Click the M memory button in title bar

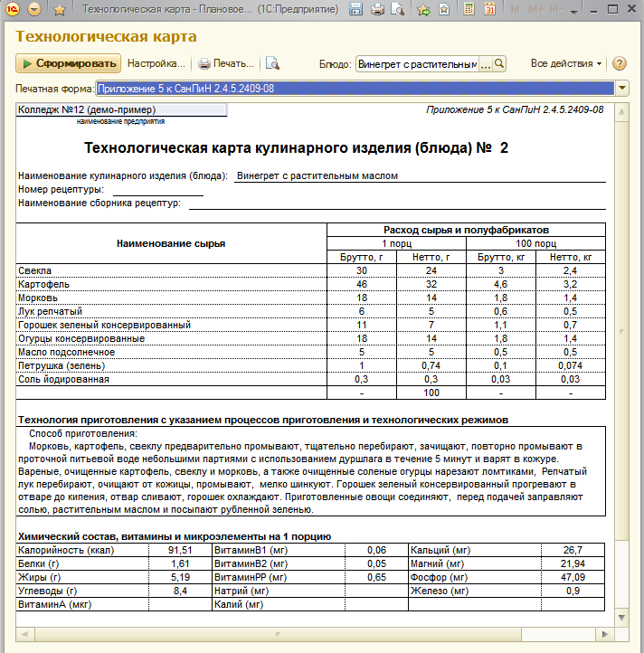coord(515,9)
